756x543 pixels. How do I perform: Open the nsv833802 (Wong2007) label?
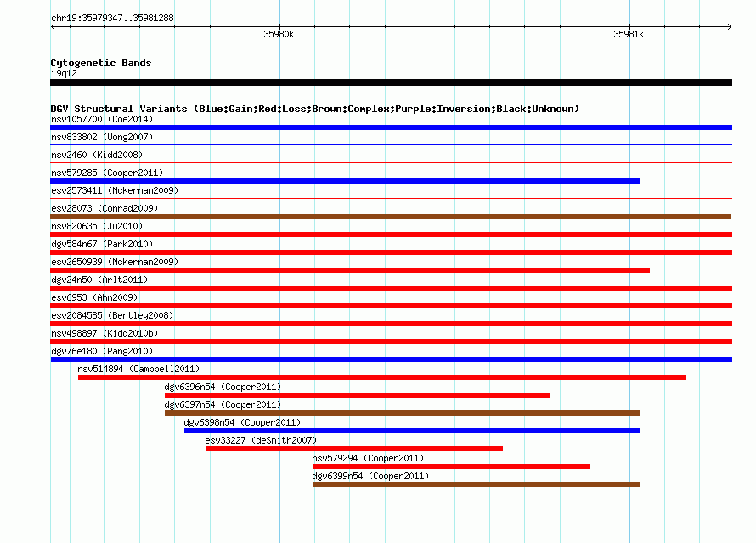coord(102,137)
